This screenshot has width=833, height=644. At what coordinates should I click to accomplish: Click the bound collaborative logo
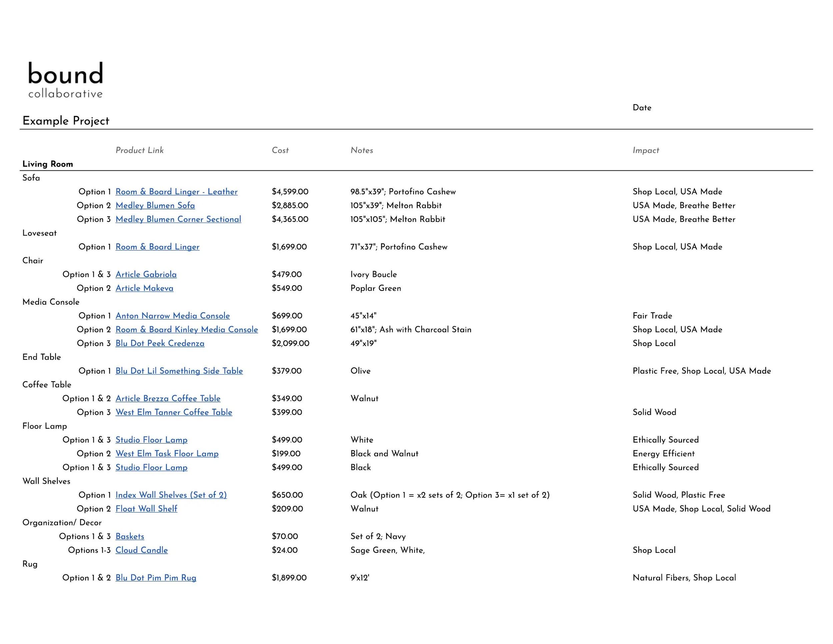coord(65,80)
